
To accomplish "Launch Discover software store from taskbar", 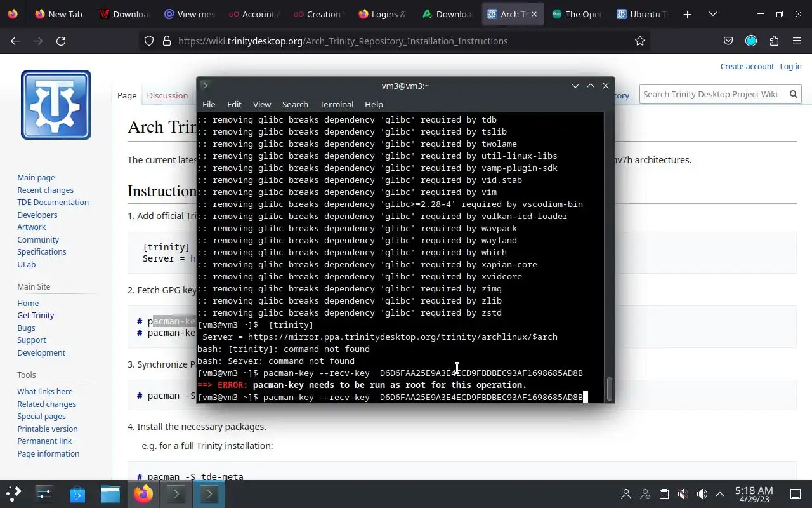I will pos(77,493).
